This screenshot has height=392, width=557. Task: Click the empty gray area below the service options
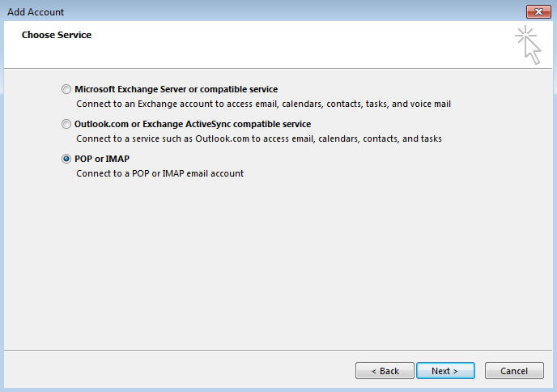coord(278,265)
